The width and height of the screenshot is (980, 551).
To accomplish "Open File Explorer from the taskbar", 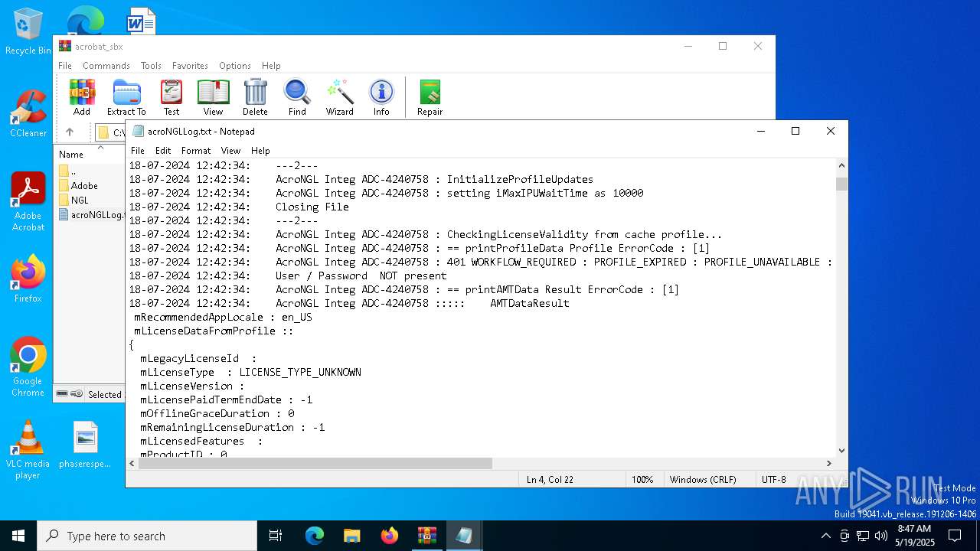I will 351,536.
